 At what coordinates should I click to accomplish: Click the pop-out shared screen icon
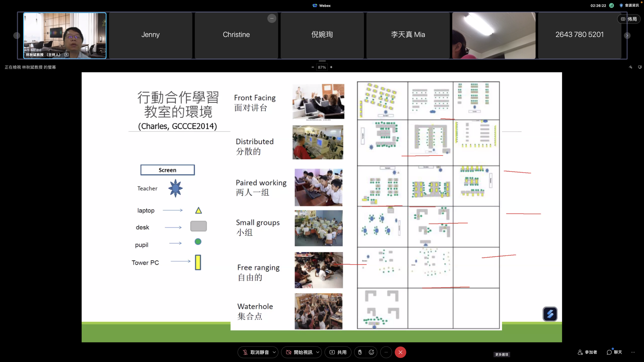click(640, 67)
